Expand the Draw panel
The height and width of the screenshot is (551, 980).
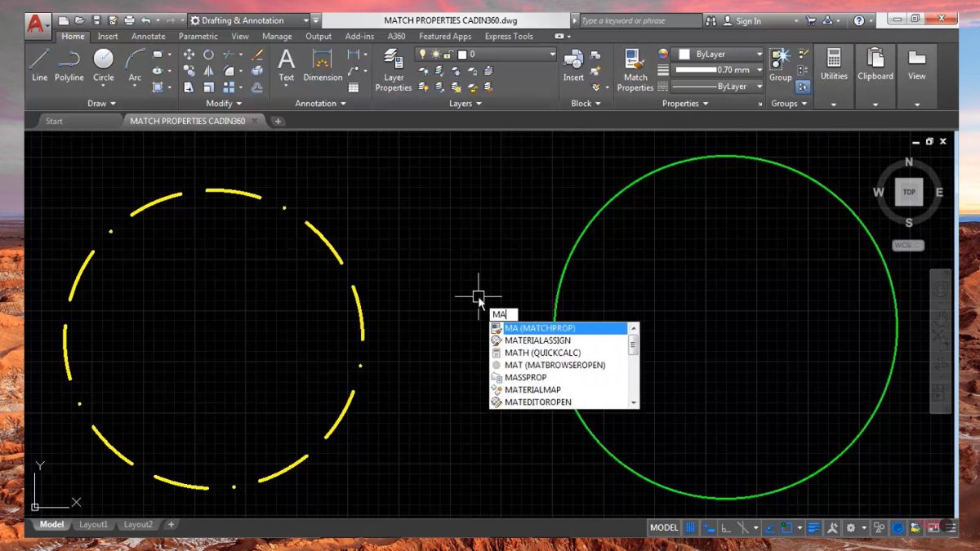pyautogui.click(x=101, y=104)
